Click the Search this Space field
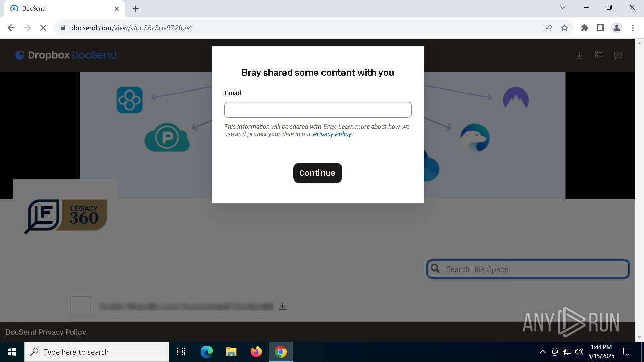Image resolution: width=644 pixels, height=362 pixels. click(x=528, y=269)
